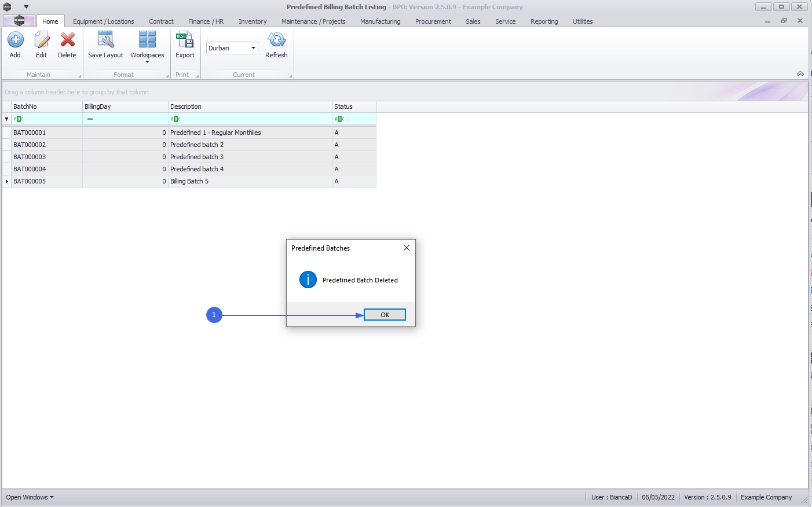
Task: Click the Status filter row cell
Action: coord(354,119)
